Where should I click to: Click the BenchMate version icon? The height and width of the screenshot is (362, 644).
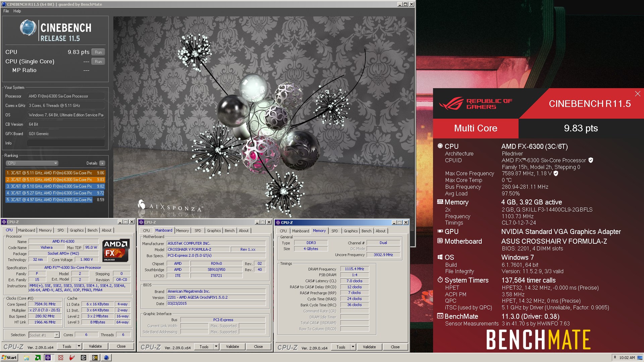point(440,316)
